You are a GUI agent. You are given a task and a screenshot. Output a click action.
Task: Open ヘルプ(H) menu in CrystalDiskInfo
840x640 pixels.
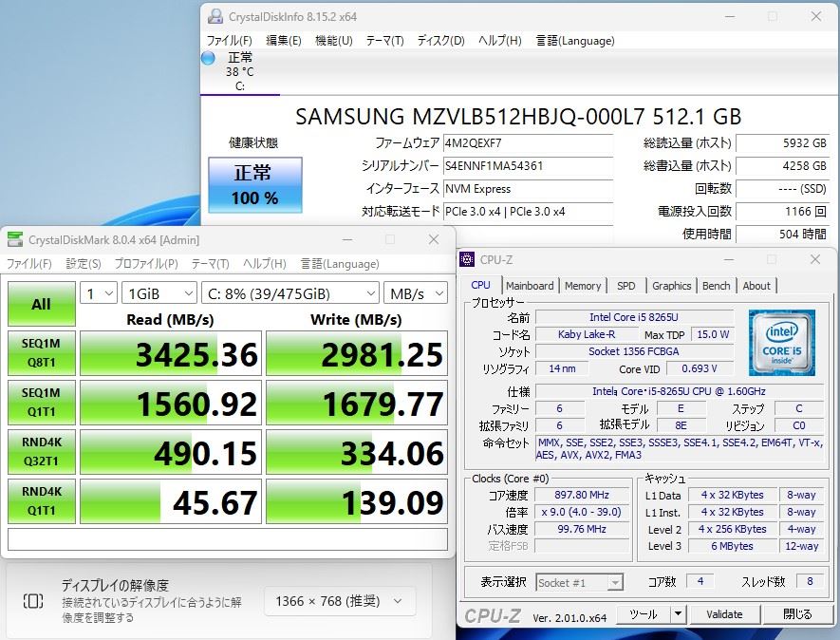coord(500,41)
